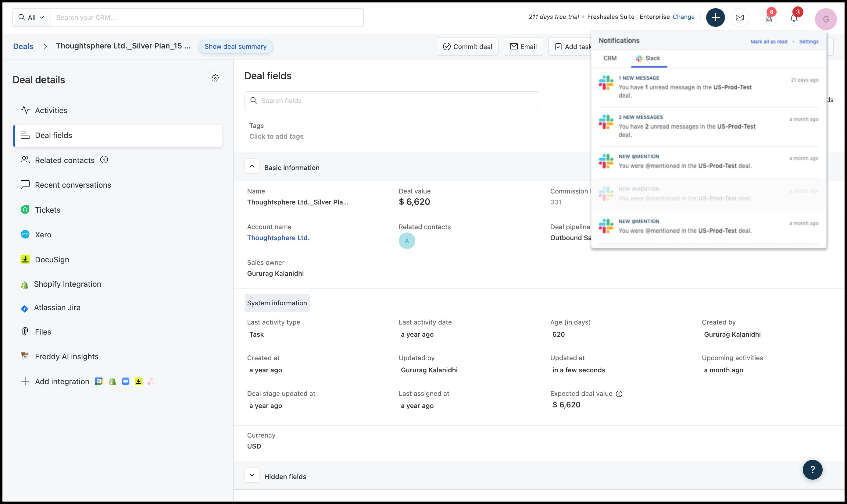Click Show deal summary button
The height and width of the screenshot is (504, 847).
(x=235, y=47)
